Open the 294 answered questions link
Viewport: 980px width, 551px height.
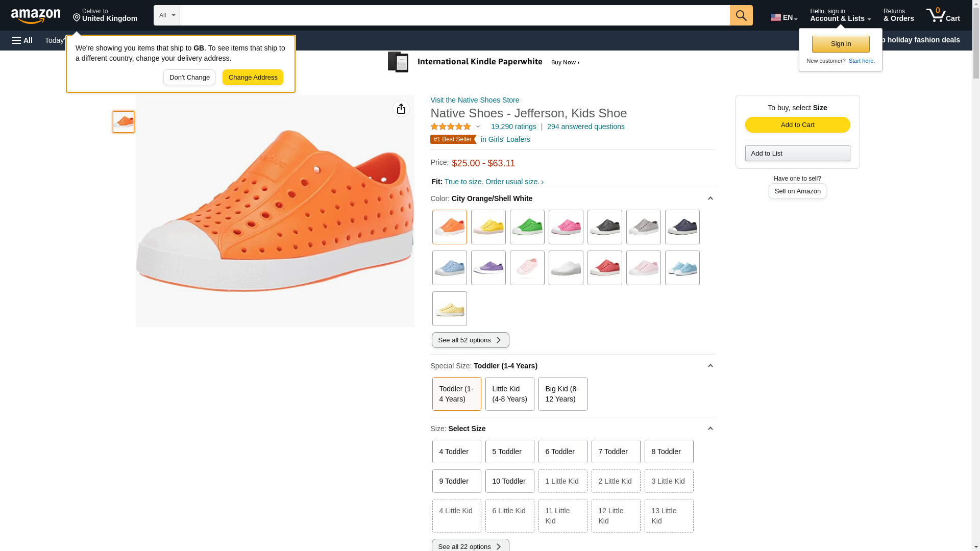tap(585, 127)
